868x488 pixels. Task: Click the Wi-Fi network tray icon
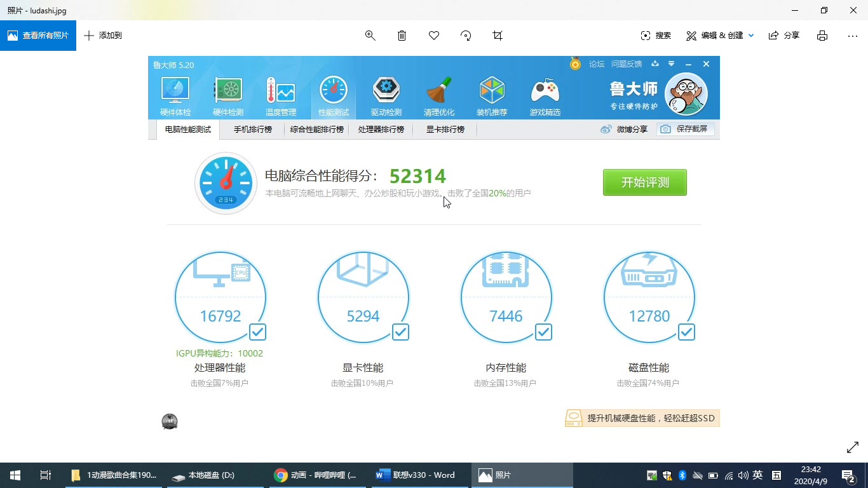click(x=728, y=475)
